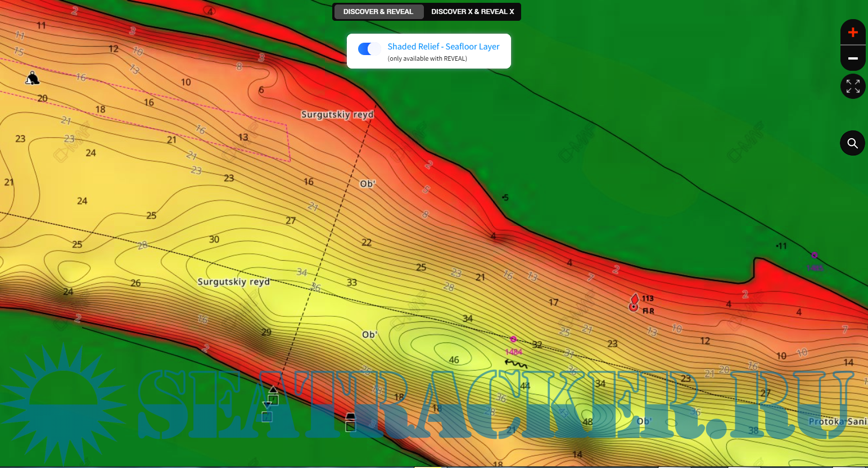Click the downward triangle beacon marker

click(x=268, y=406)
